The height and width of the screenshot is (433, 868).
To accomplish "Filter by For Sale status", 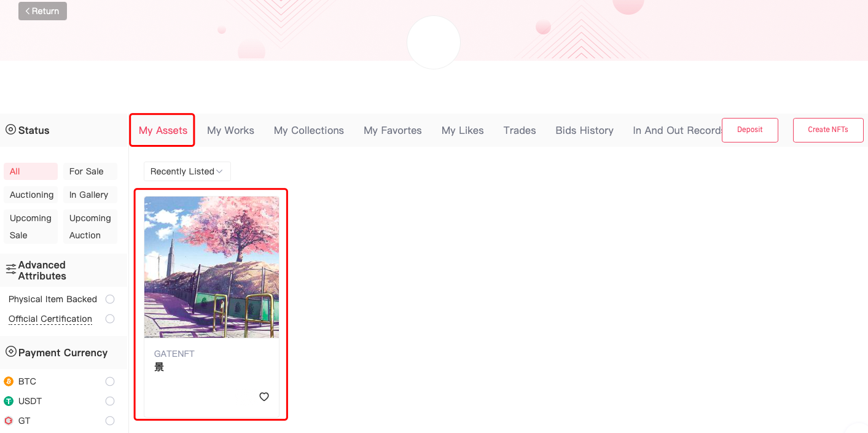I will click(x=90, y=171).
